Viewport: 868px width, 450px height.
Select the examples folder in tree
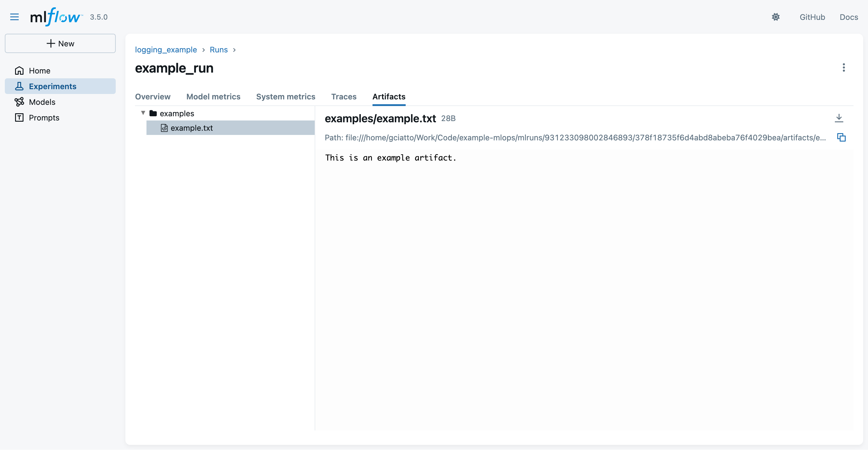pyautogui.click(x=177, y=114)
